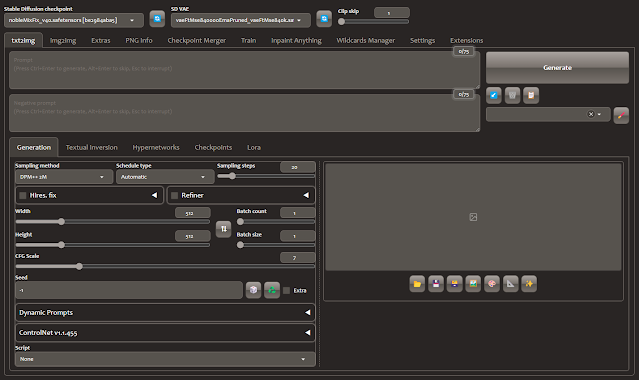Switch to the Lora subtab
Viewport: 639px width, 380px height.
(253, 148)
